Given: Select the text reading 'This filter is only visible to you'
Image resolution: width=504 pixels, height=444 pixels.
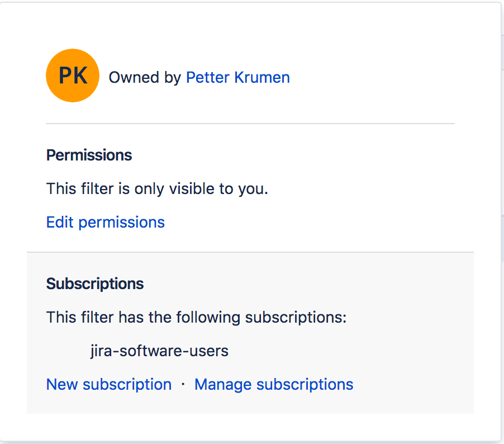Looking at the screenshot, I should coord(157,188).
